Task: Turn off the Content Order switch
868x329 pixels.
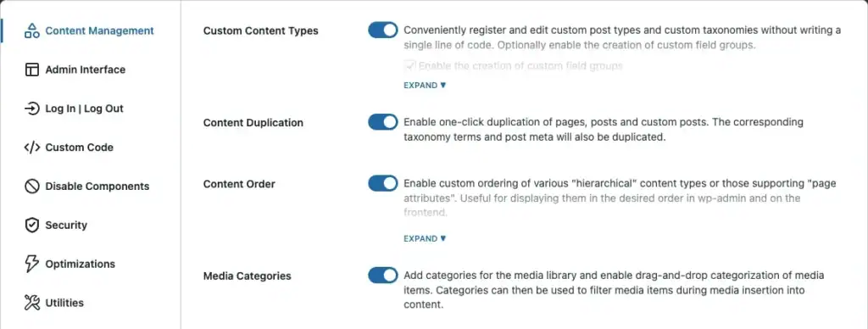Action: tap(383, 183)
